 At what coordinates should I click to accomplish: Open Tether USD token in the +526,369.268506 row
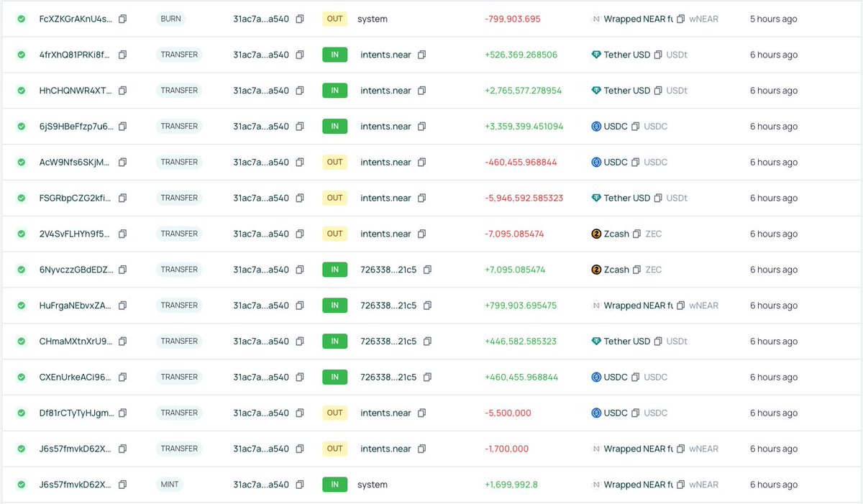[x=627, y=55]
